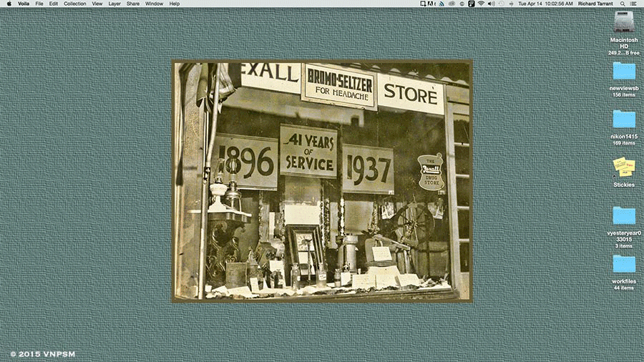Select the Stickies app icon
Viewport: 644px width, 362px height.
tap(624, 167)
